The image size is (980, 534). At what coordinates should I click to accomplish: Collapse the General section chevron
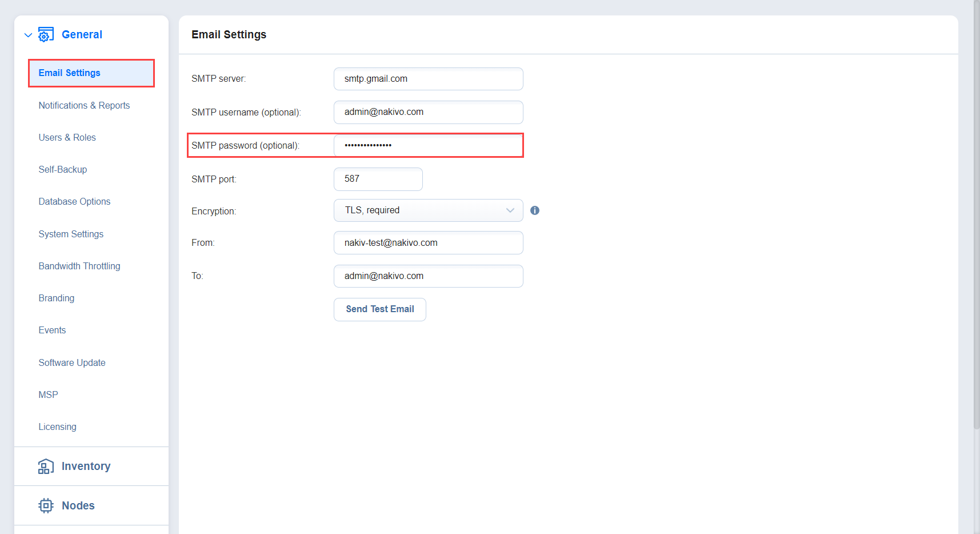tap(28, 35)
